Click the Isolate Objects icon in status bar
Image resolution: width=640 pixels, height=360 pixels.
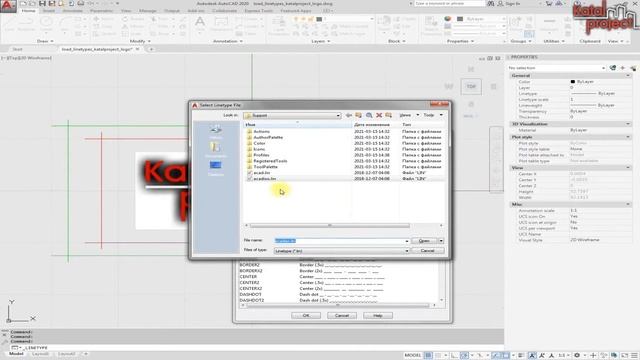[x=604, y=356]
